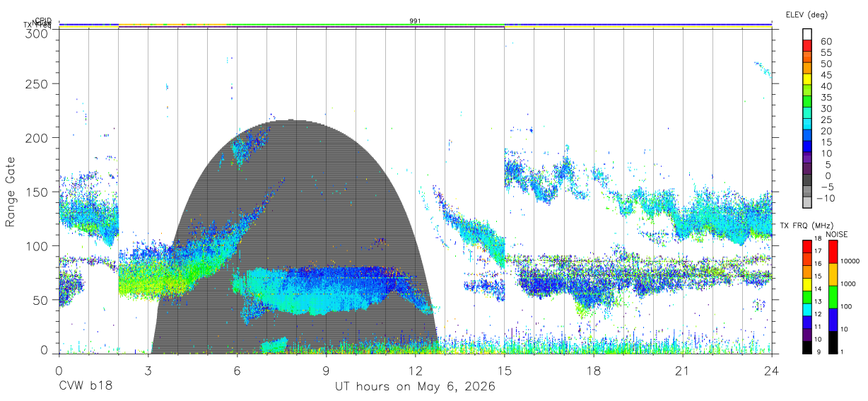The height and width of the screenshot is (401, 868).
Task: Click the '991' CPID value at top
Action: click(x=415, y=21)
